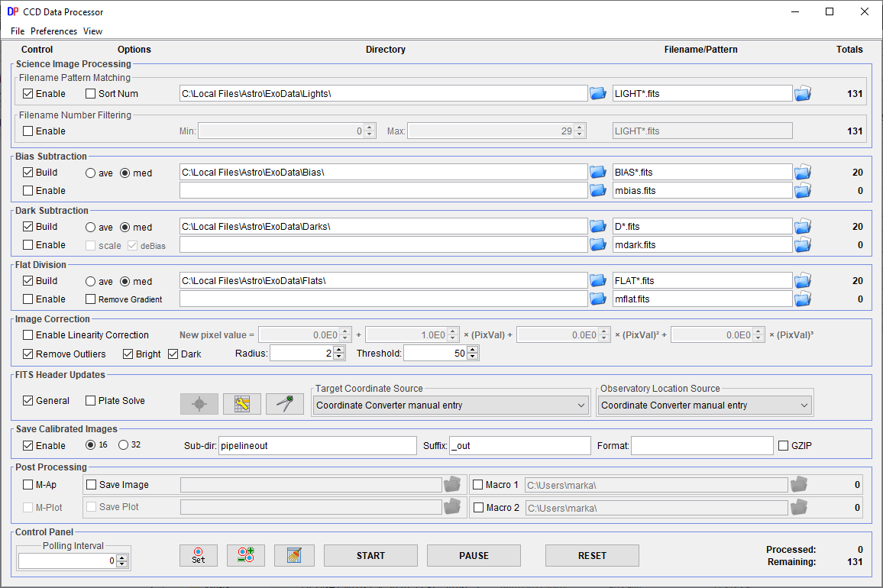The image size is (883, 588).
Task: Enable GZIP compression checkbox
Action: pyautogui.click(x=783, y=445)
